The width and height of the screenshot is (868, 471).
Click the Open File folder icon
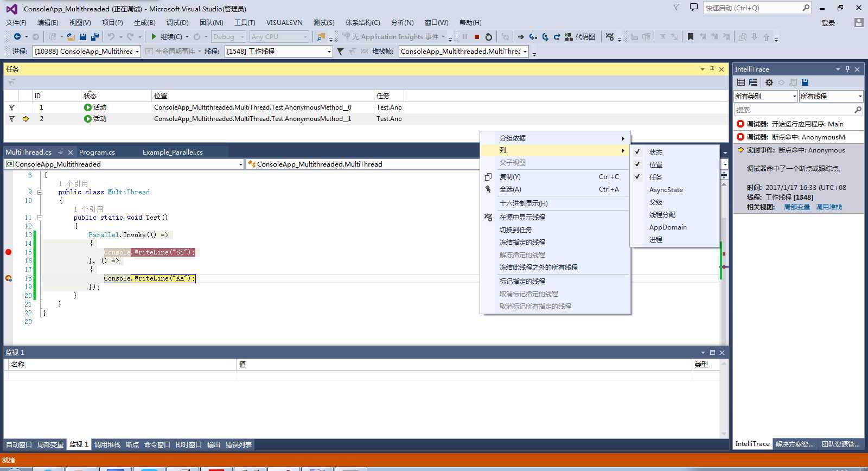pyautogui.click(x=71, y=37)
